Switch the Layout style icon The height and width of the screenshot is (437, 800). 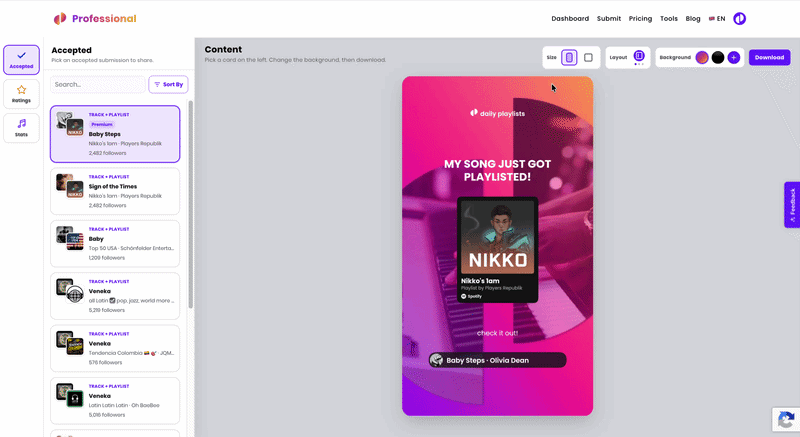(639, 56)
